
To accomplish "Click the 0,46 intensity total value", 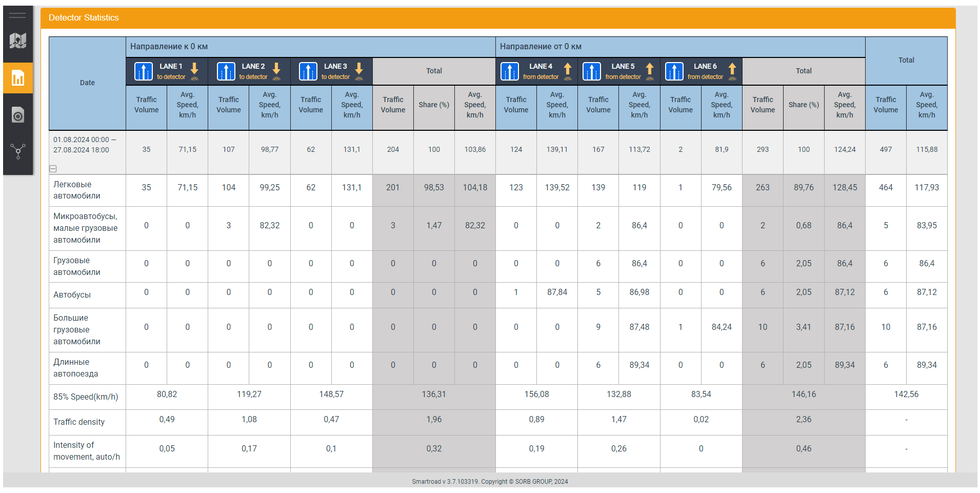I will pyautogui.click(x=804, y=449).
